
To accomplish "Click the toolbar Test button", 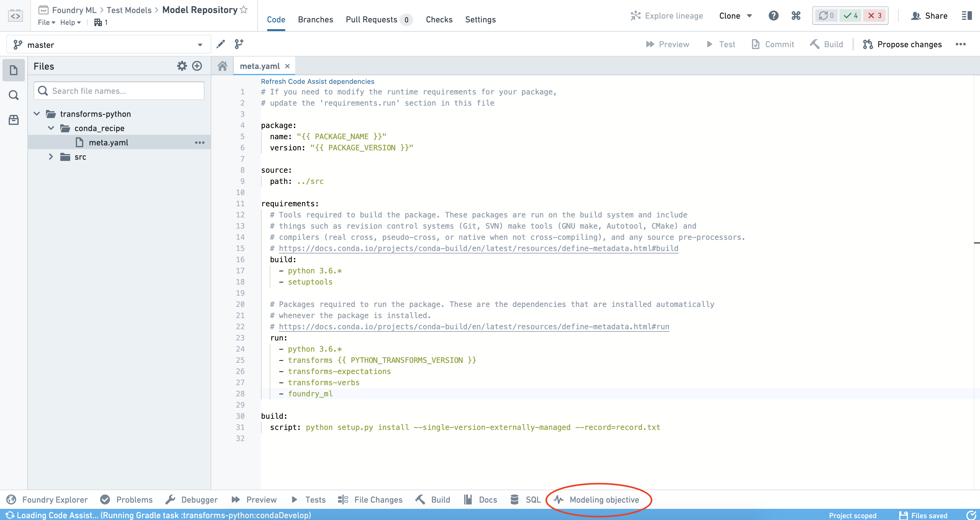I will 721,44.
